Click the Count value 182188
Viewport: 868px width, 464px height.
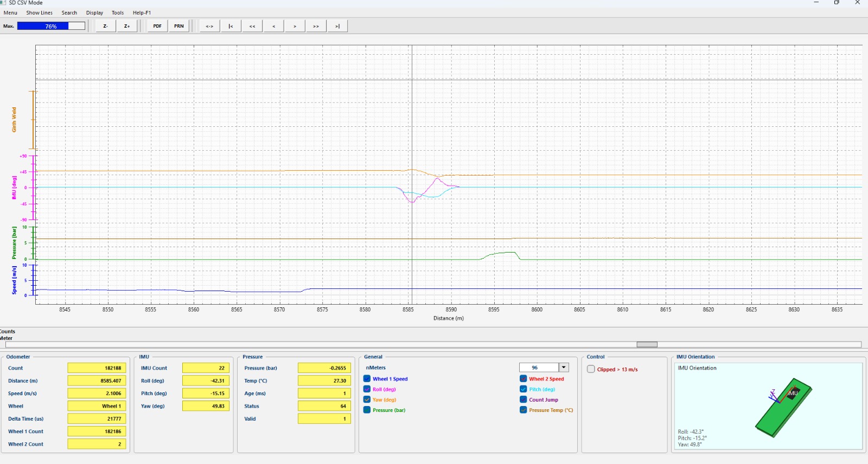97,368
